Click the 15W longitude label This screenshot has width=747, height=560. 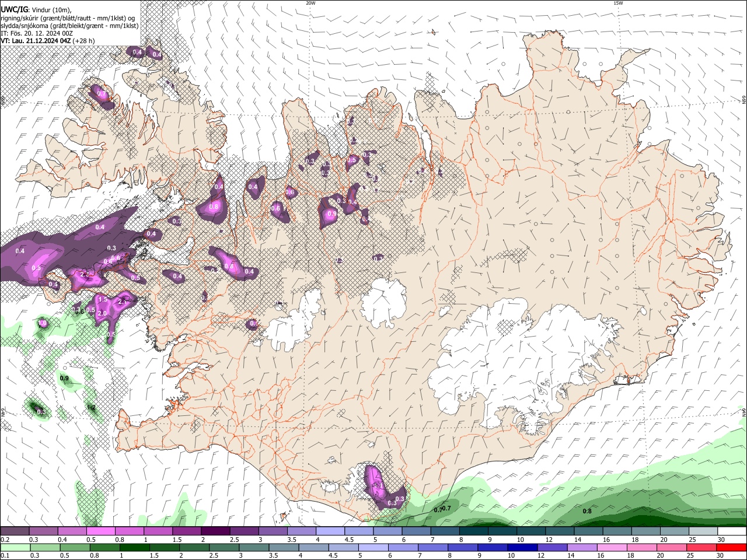(618, 3)
